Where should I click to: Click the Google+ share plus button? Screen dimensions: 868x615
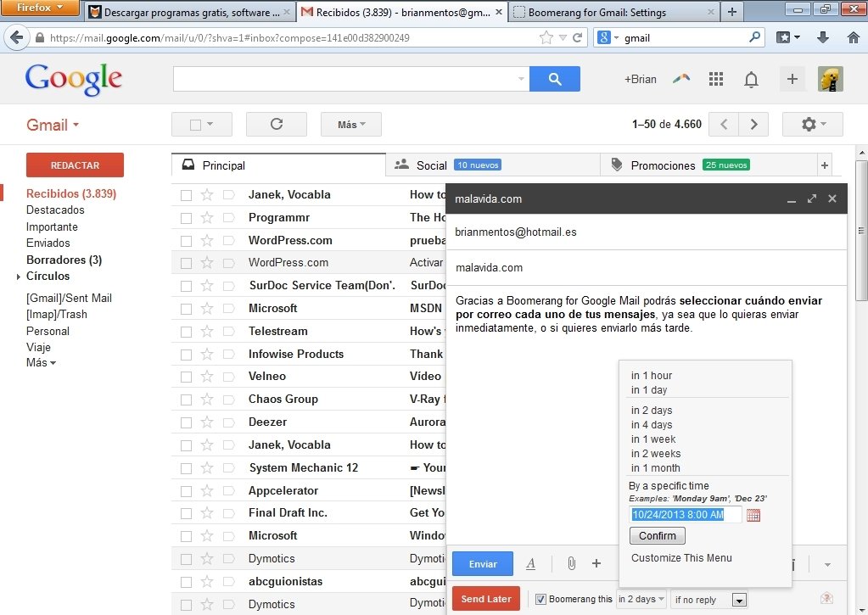[x=792, y=79]
